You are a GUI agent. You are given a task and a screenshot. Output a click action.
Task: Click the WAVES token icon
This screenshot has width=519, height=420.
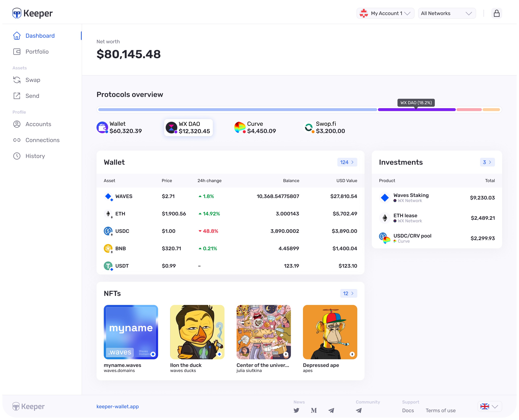click(108, 196)
